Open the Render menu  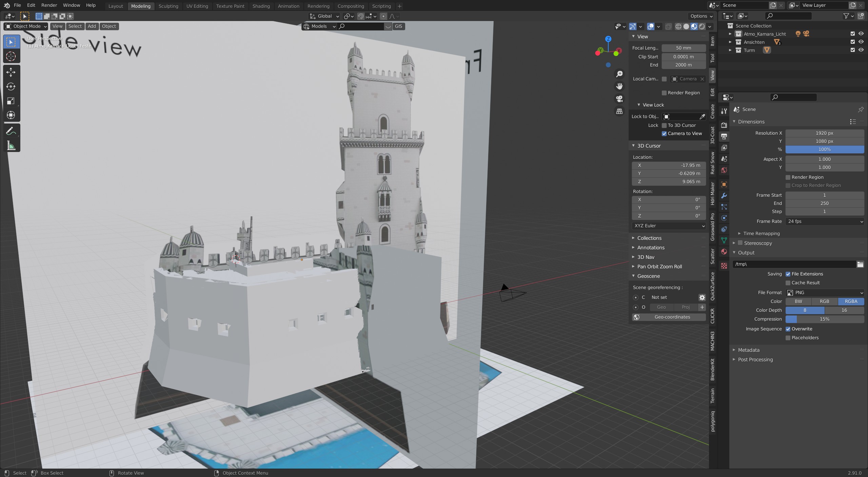click(x=49, y=5)
